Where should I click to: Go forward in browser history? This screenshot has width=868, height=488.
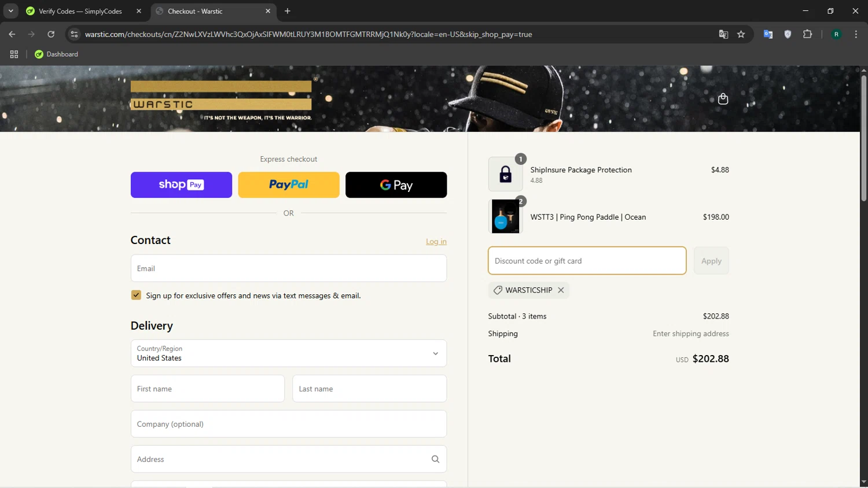pyautogui.click(x=31, y=34)
